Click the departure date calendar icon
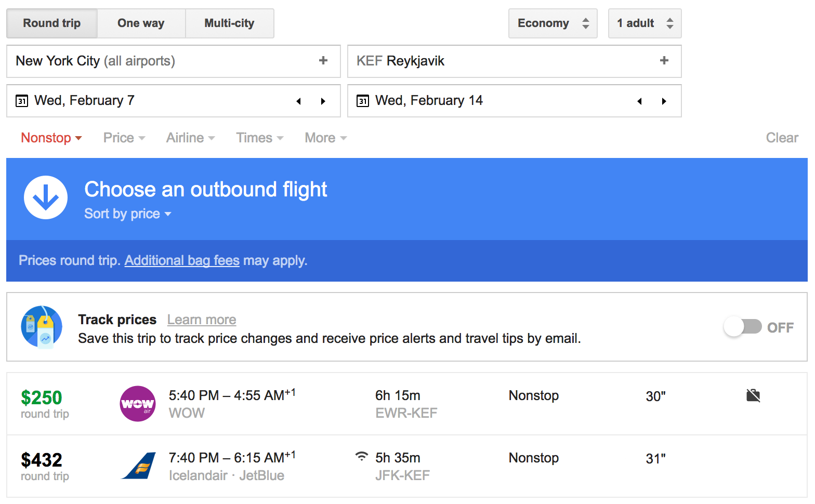The width and height of the screenshot is (815, 504). tap(22, 101)
